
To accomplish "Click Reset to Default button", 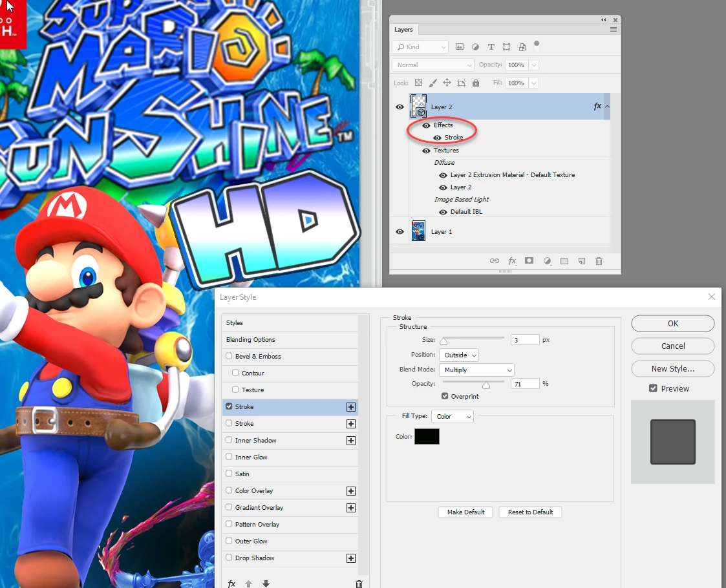I will [x=530, y=512].
